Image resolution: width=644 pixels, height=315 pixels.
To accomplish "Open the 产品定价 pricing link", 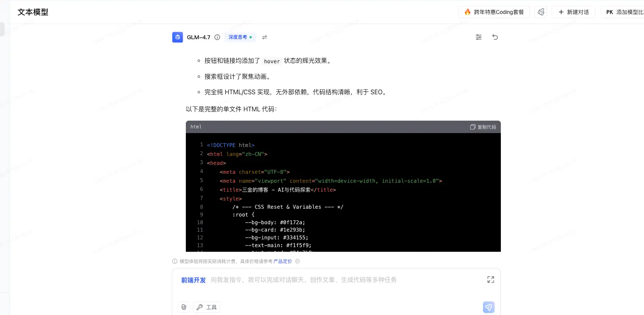I will [282, 261].
